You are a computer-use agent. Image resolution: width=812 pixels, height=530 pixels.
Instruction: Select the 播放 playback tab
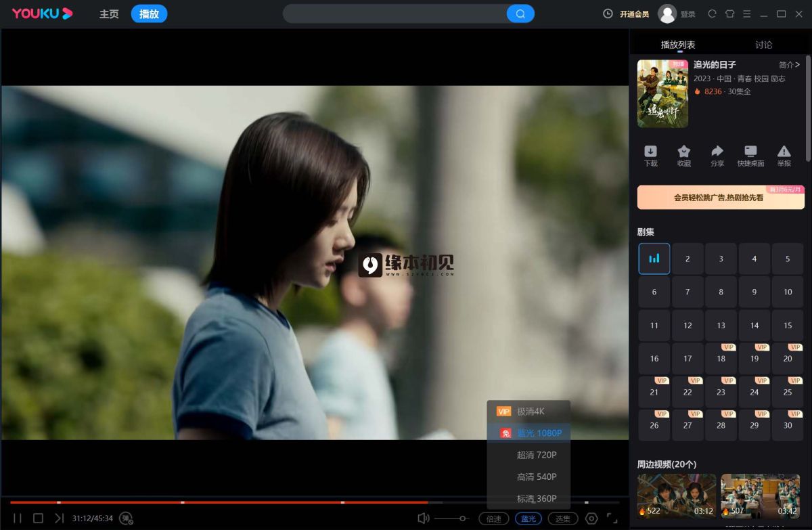pos(149,14)
